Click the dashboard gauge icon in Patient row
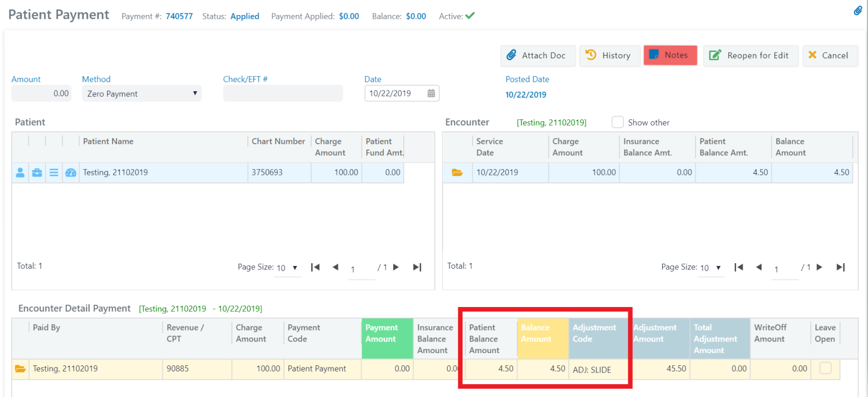 [x=70, y=173]
